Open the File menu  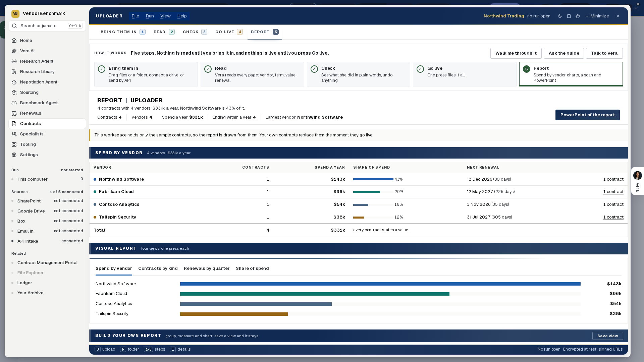click(136, 16)
